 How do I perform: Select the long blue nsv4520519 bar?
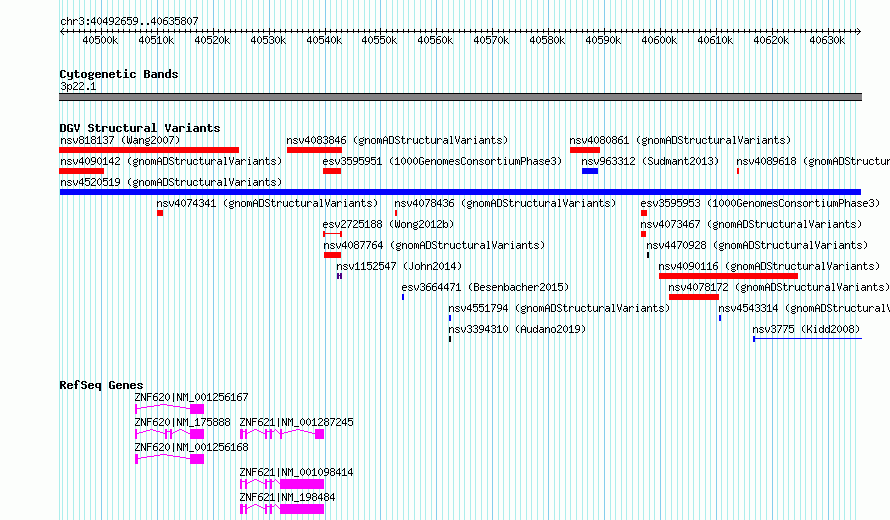[x=460, y=192]
